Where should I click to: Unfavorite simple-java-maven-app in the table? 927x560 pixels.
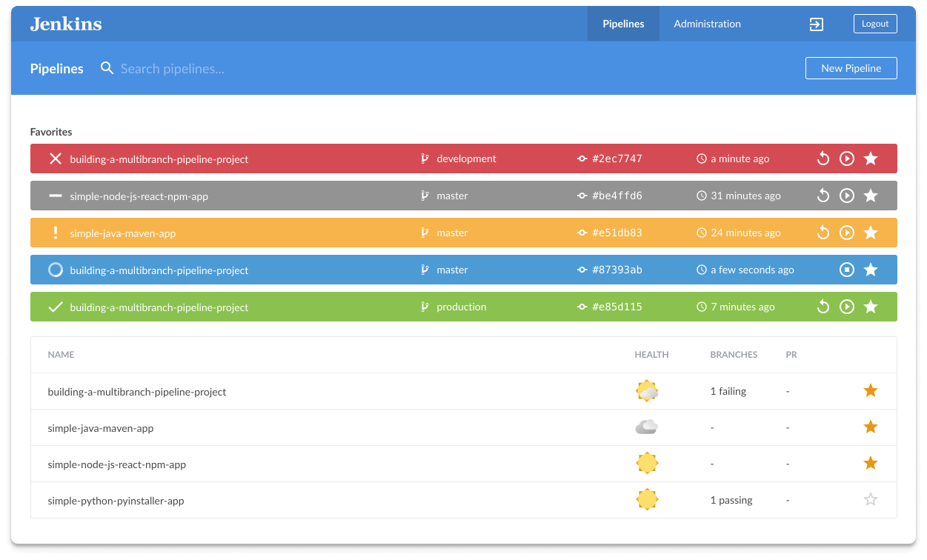871,427
